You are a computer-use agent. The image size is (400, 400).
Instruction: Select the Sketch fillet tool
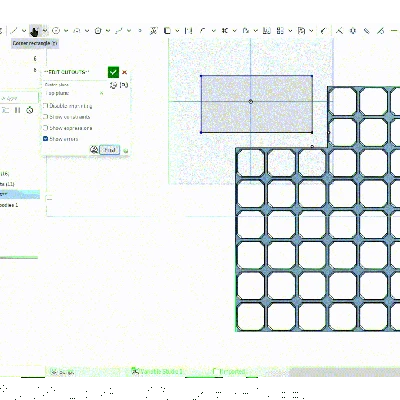tap(203, 31)
